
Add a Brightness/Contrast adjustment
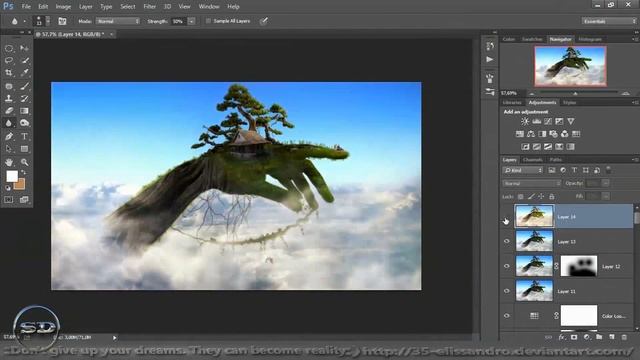point(525,121)
